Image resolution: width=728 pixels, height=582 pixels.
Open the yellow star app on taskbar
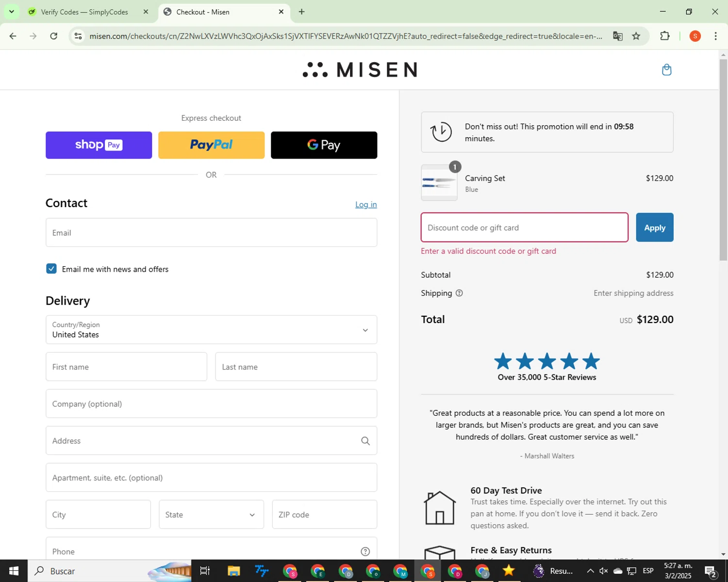click(508, 571)
